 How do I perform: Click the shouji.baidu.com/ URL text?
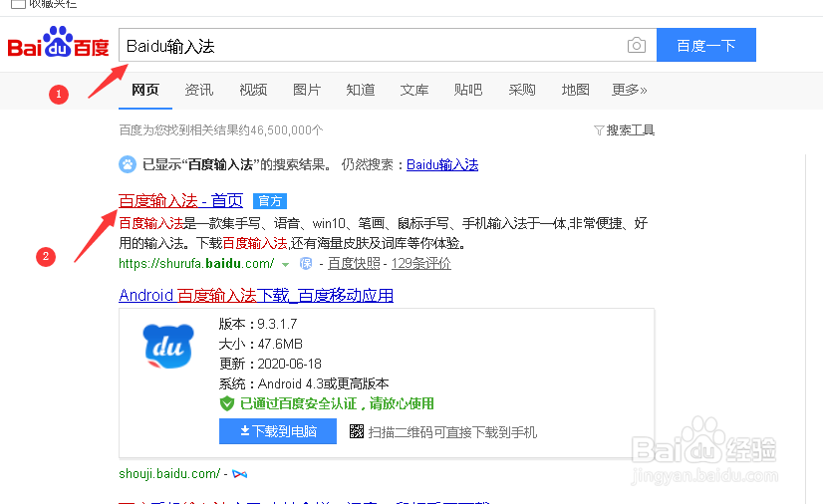[169, 473]
